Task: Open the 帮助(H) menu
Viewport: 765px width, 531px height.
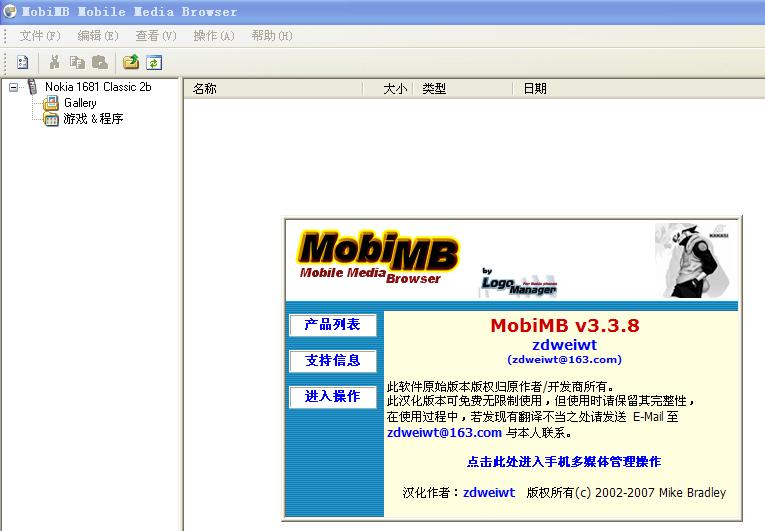Action: (272, 36)
